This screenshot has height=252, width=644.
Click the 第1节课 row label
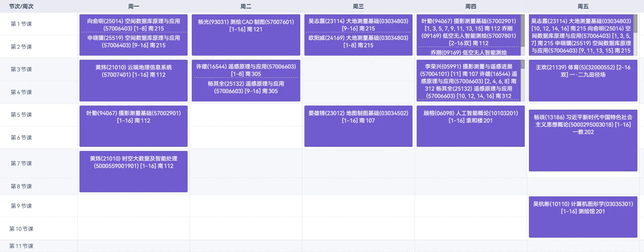pos(21,24)
